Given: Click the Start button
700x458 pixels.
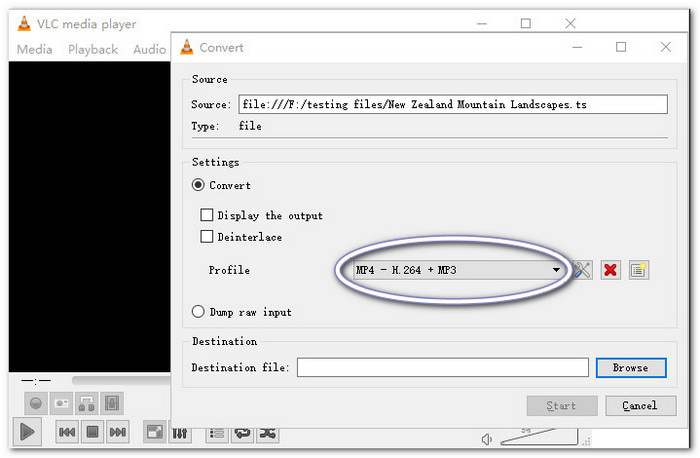Looking at the screenshot, I should pyautogui.click(x=562, y=406).
